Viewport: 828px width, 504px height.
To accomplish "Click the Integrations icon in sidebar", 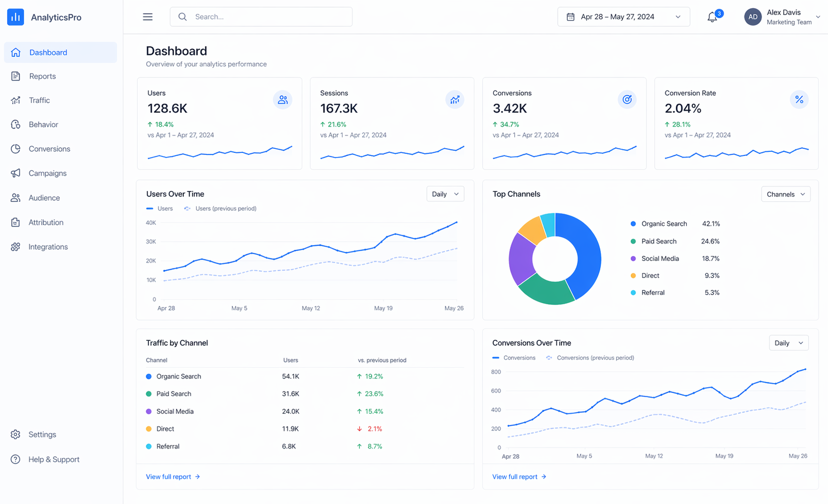I will [x=15, y=247].
